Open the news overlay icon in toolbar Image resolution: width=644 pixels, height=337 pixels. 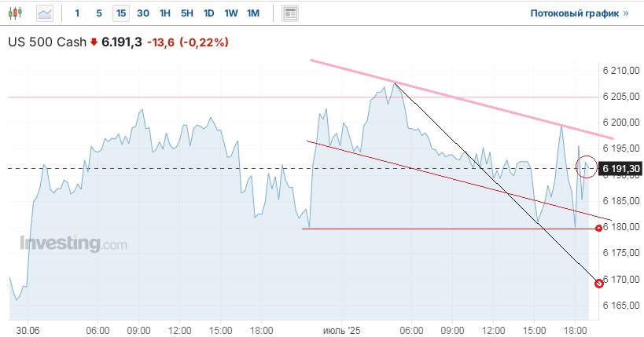(290, 13)
